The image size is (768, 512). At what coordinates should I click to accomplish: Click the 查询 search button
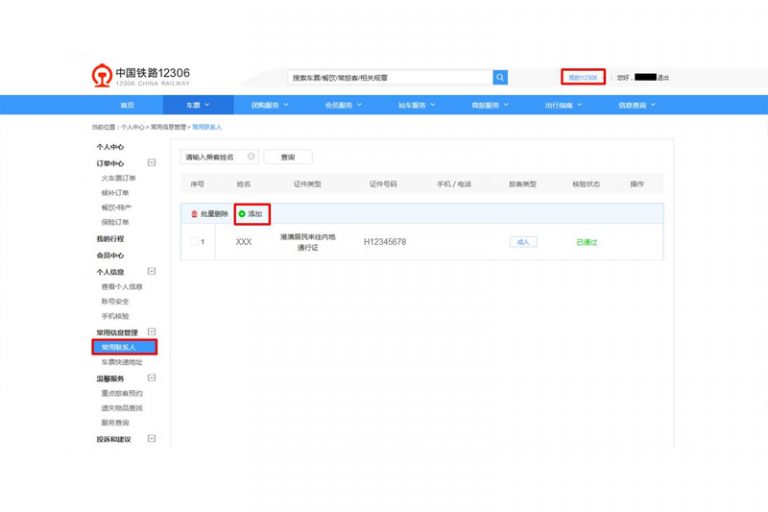pyautogui.click(x=288, y=157)
